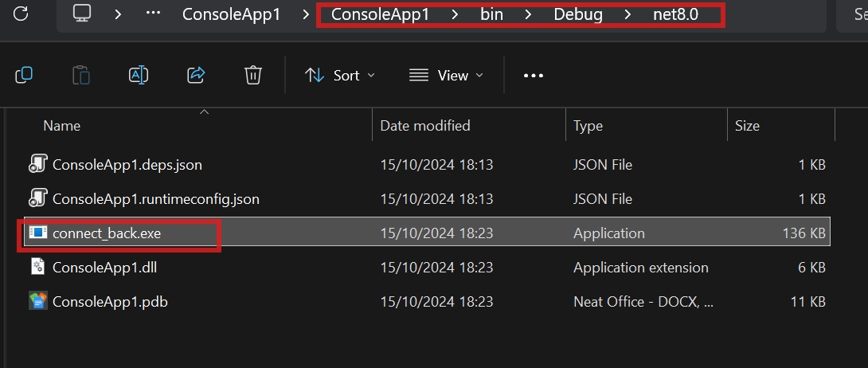
Task: Click the Type column header
Action: [588, 126]
